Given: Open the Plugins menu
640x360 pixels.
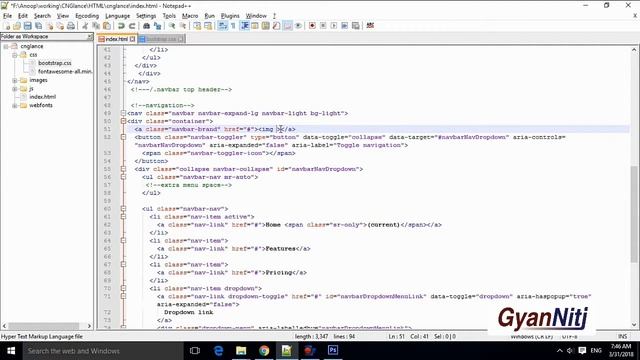Looking at the screenshot, I should [x=230, y=16].
